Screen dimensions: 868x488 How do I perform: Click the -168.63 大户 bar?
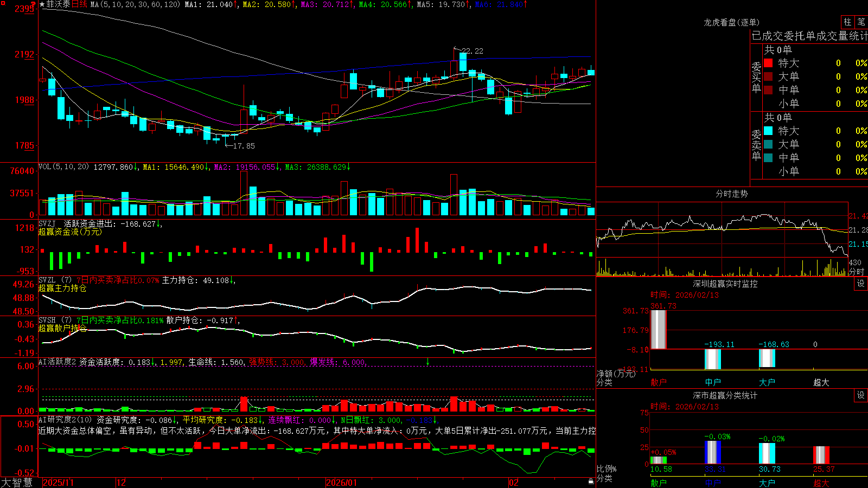(767, 358)
